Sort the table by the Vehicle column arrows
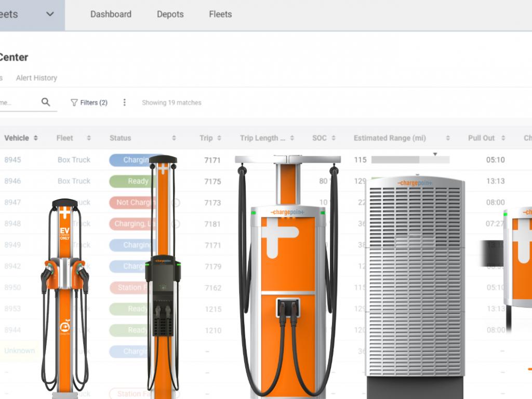The height and width of the screenshot is (399, 532). click(36, 138)
